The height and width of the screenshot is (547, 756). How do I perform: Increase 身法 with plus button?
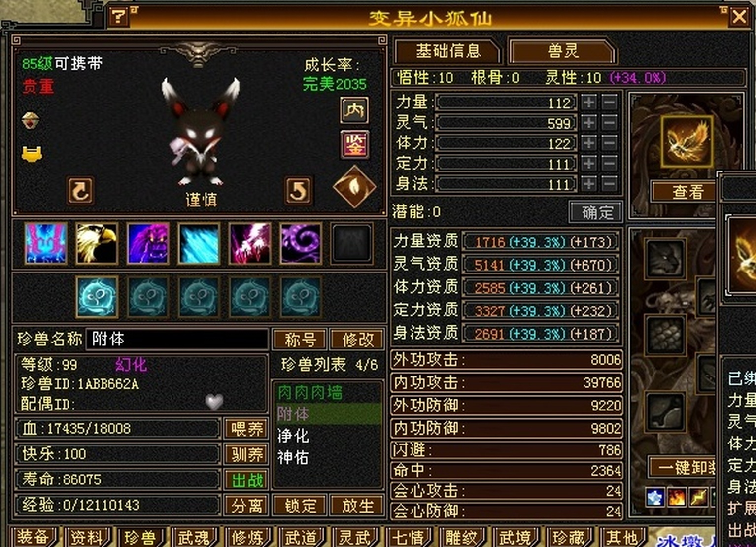[x=589, y=184]
